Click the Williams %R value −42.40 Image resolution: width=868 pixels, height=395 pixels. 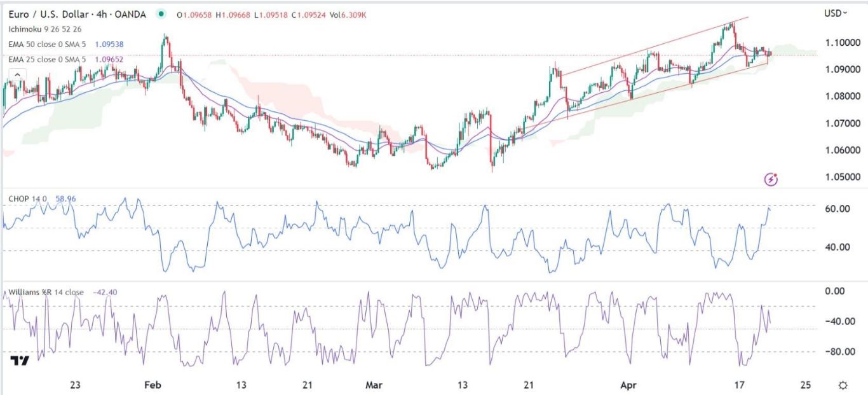(x=104, y=292)
